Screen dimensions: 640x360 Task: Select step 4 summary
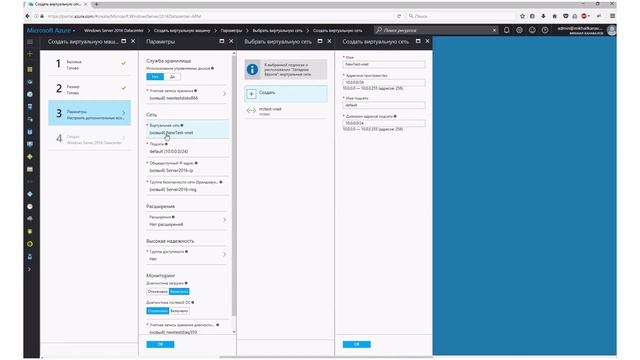click(x=89, y=139)
